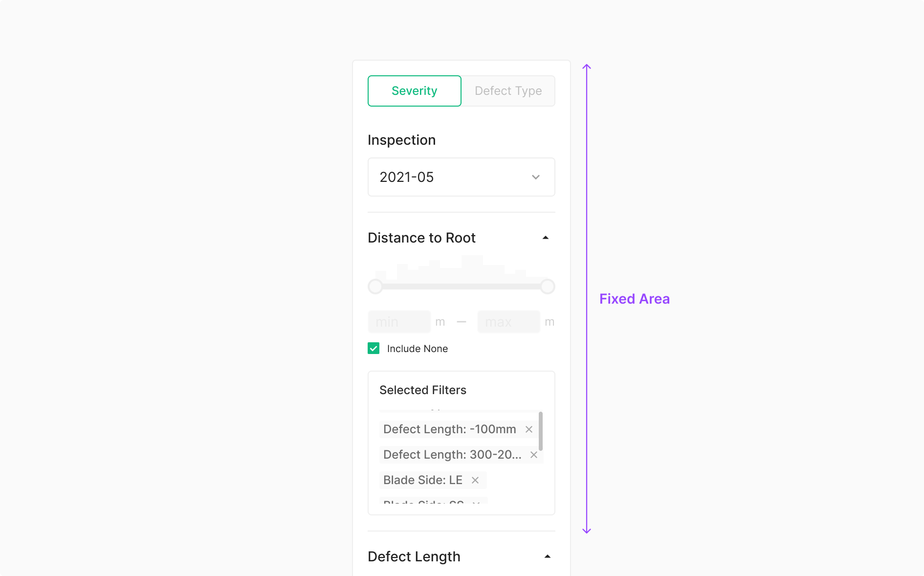The width and height of the screenshot is (924, 576).
Task: Select the Blade Side: LE chip label
Action: tap(422, 480)
